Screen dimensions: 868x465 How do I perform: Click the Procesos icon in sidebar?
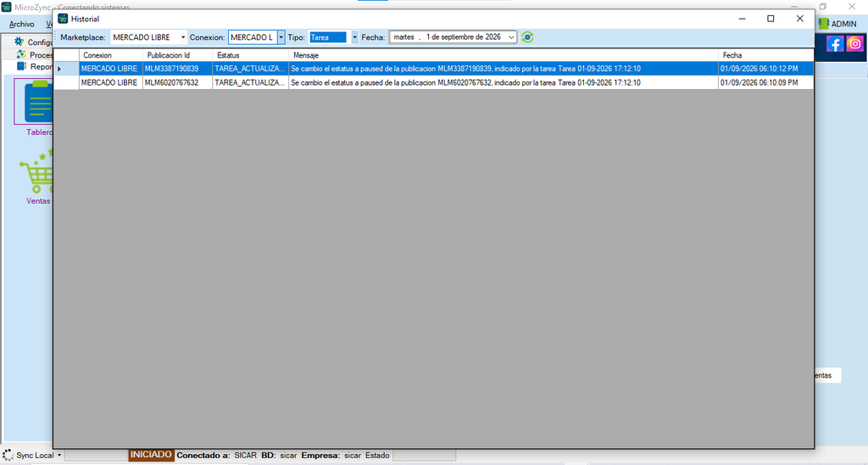[x=21, y=54]
